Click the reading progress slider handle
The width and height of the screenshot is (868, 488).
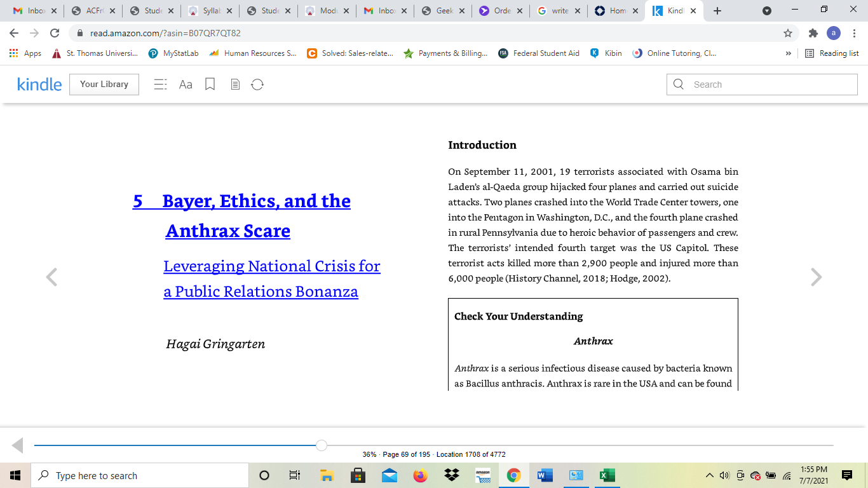click(x=322, y=445)
